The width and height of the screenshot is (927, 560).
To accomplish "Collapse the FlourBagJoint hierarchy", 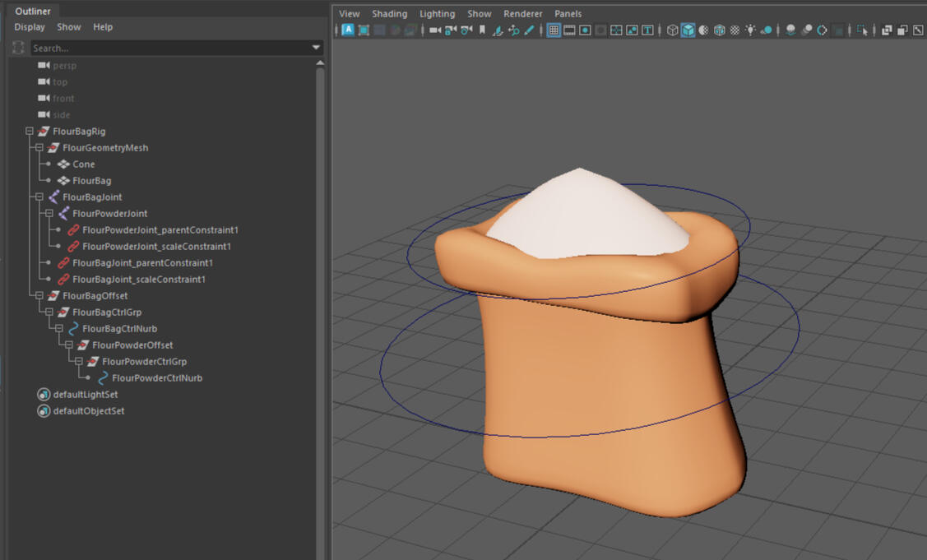I will tap(39, 197).
